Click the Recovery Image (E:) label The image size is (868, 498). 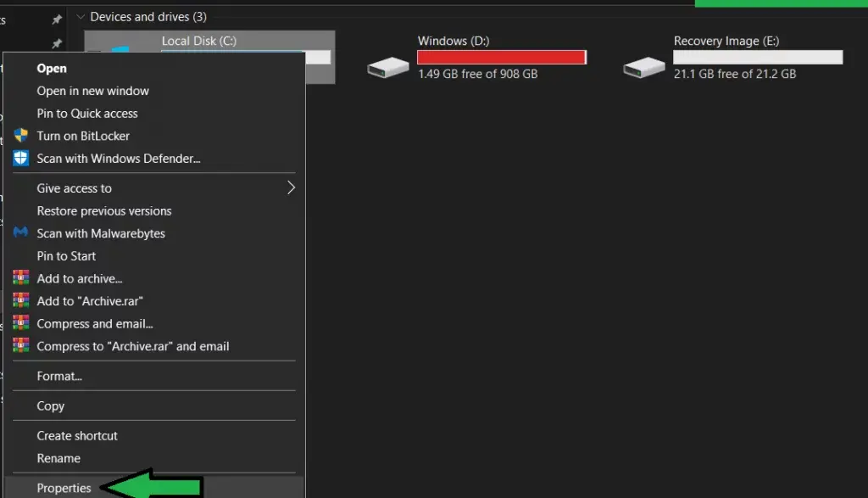point(726,41)
